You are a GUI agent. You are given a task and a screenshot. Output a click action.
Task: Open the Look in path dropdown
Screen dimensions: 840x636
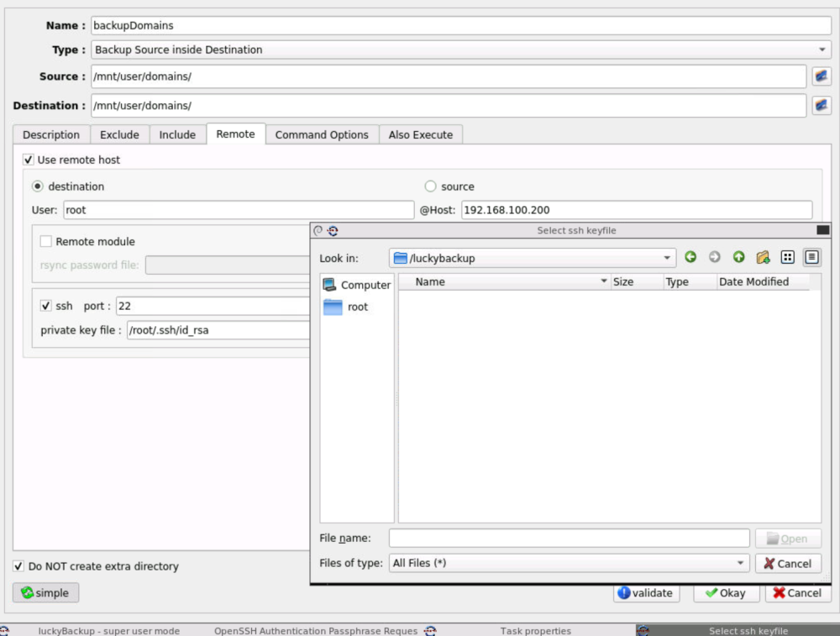pos(533,258)
